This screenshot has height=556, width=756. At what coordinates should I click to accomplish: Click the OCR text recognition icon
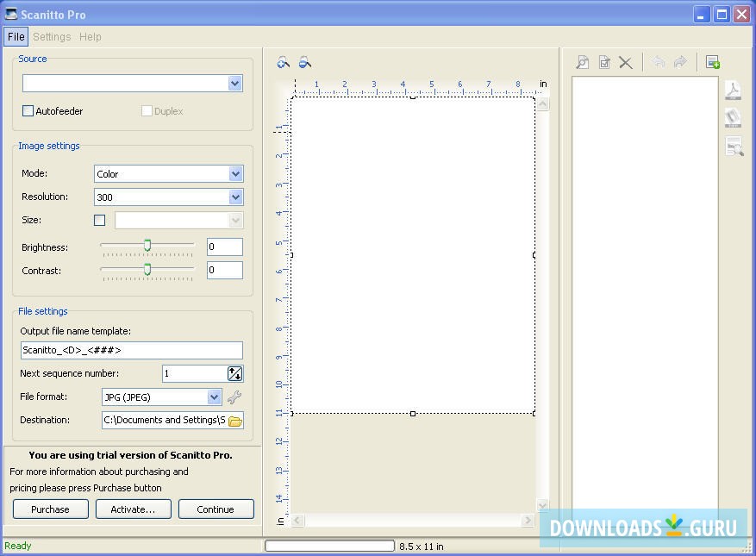coord(734,147)
